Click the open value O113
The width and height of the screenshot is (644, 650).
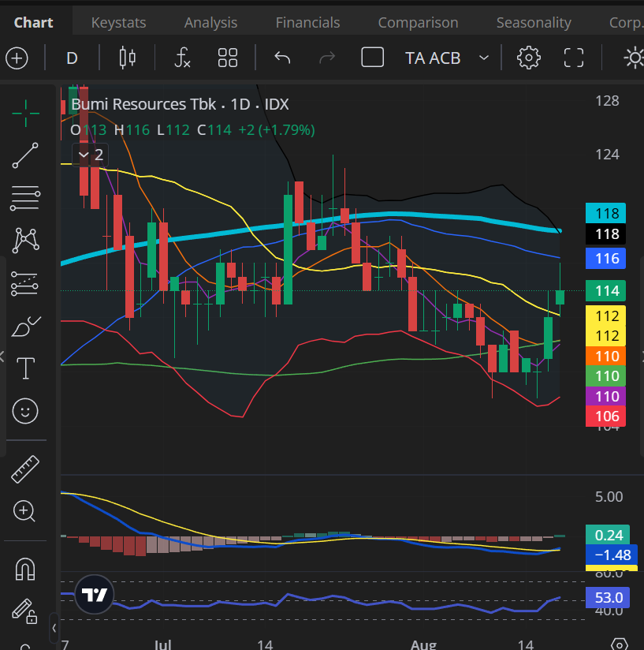coord(88,130)
